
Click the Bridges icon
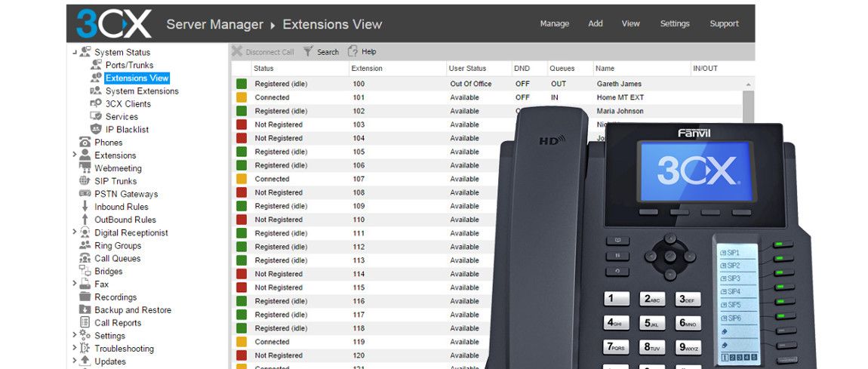85,271
